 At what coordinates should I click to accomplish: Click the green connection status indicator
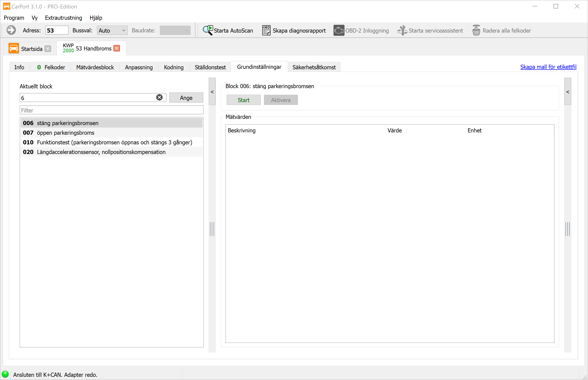coord(5,374)
